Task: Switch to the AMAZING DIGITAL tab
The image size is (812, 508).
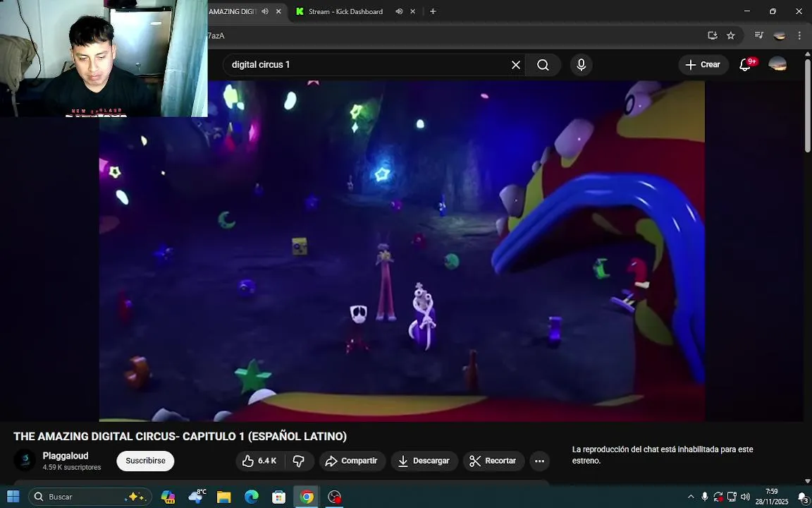Action: click(233, 11)
